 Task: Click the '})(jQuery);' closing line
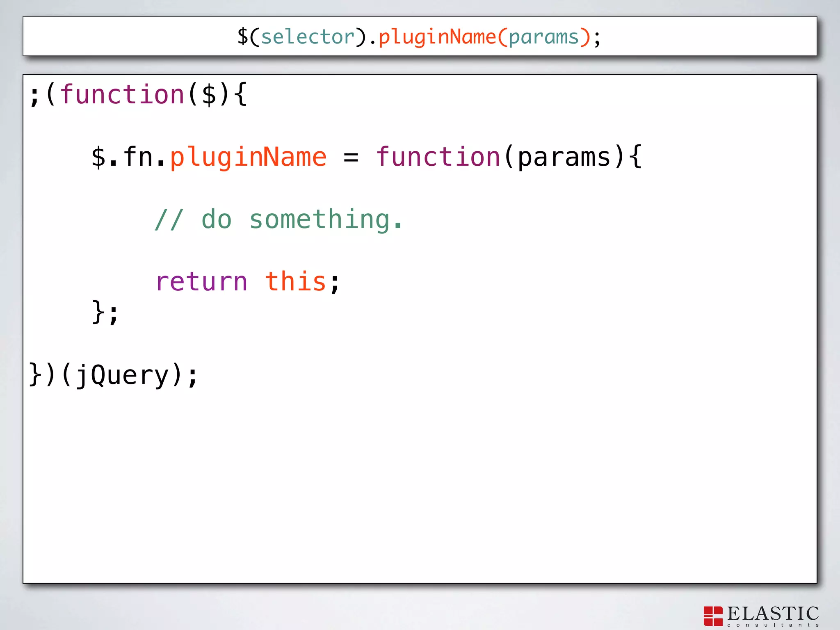(114, 375)
